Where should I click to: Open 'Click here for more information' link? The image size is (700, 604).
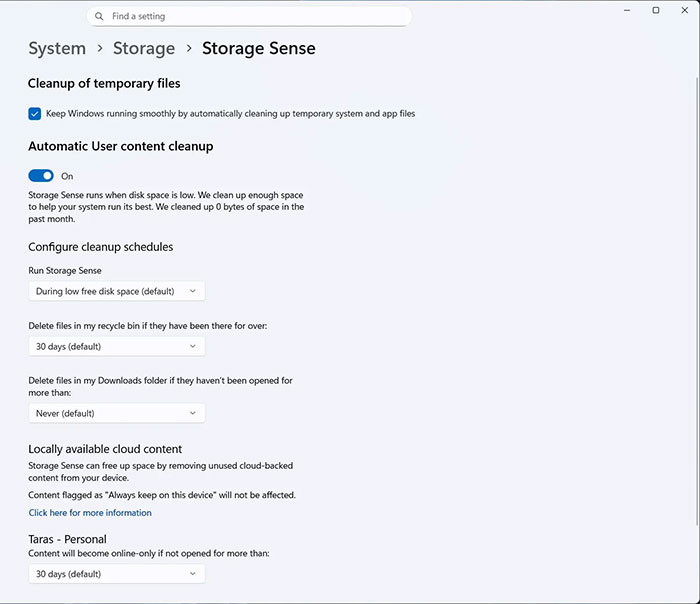[90, 513]
